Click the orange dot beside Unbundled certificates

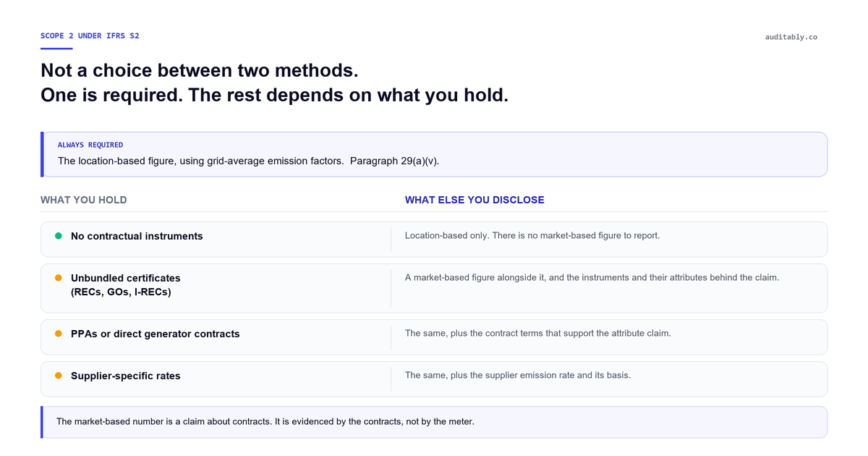59,278
